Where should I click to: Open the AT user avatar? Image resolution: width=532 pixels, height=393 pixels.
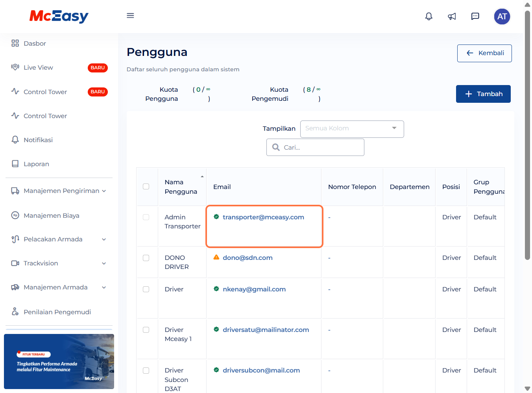tap(502, 17)
